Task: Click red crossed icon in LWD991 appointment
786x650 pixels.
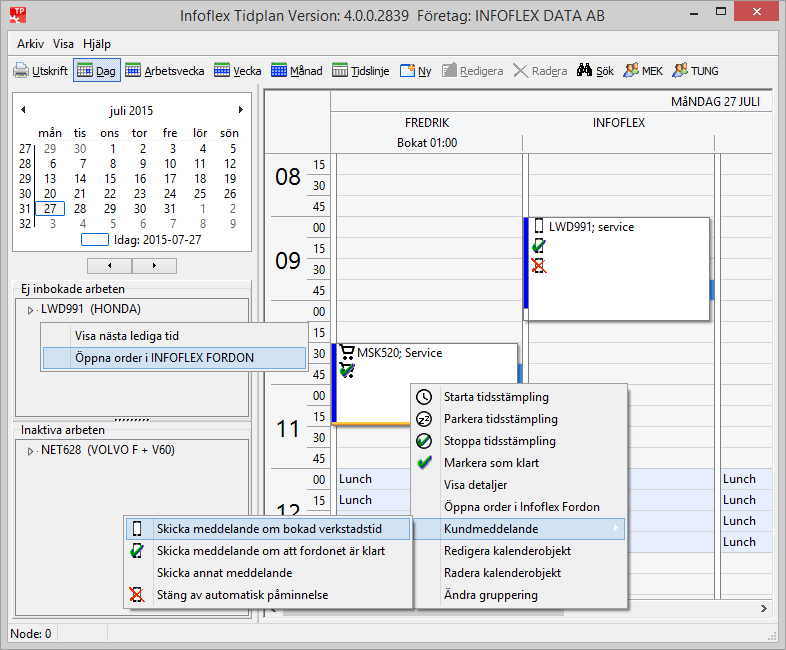Action: (539, 265)
